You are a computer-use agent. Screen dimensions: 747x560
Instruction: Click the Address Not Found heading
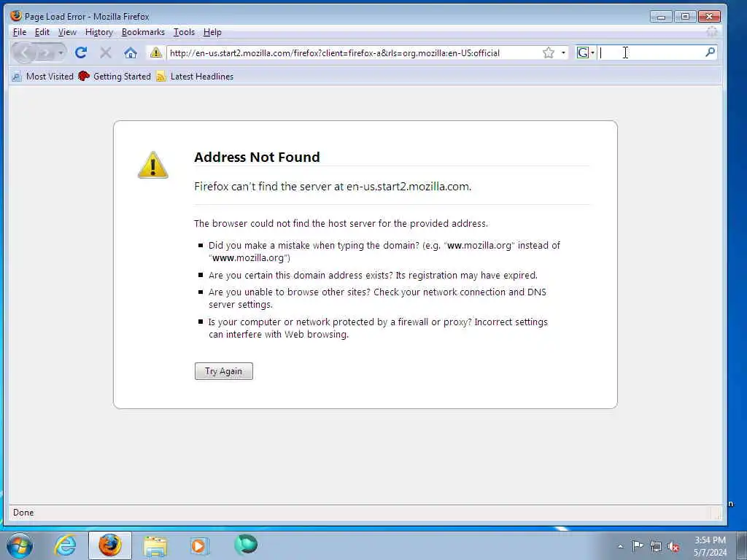coord(257,157)
